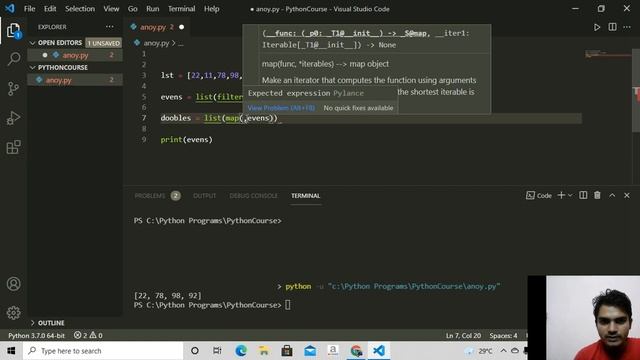The height and width of the screenshot is (360, 640).
Task: Select anoy.py under Open Editors
Action: [x=75, y=55]
